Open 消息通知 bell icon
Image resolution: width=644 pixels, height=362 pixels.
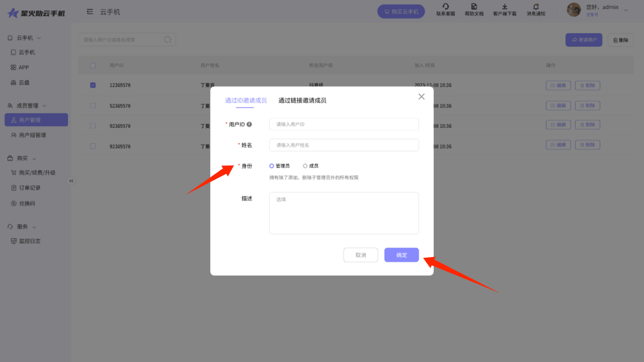(536, 7)
